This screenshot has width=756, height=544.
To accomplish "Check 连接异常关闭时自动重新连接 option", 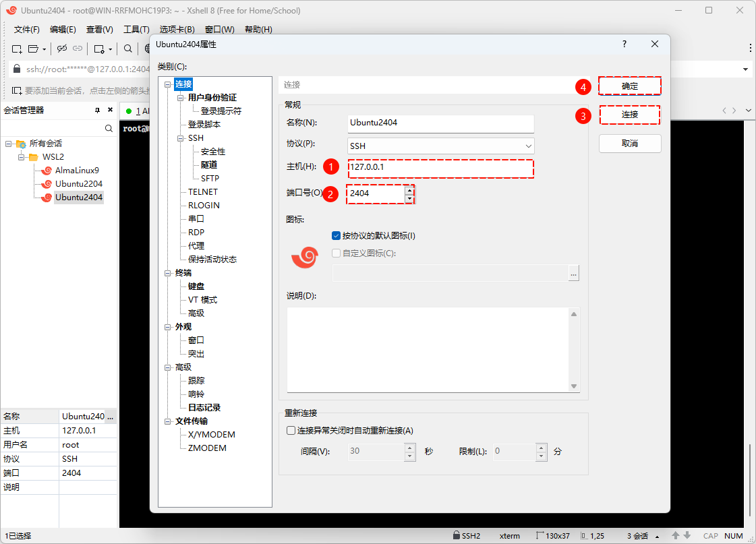I will tap(290, 430).
